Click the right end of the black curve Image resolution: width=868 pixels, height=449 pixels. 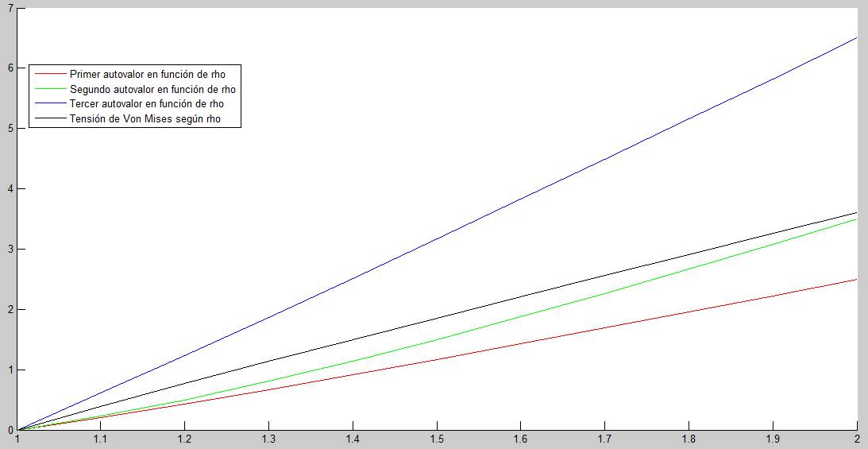(x=856, y=213)
